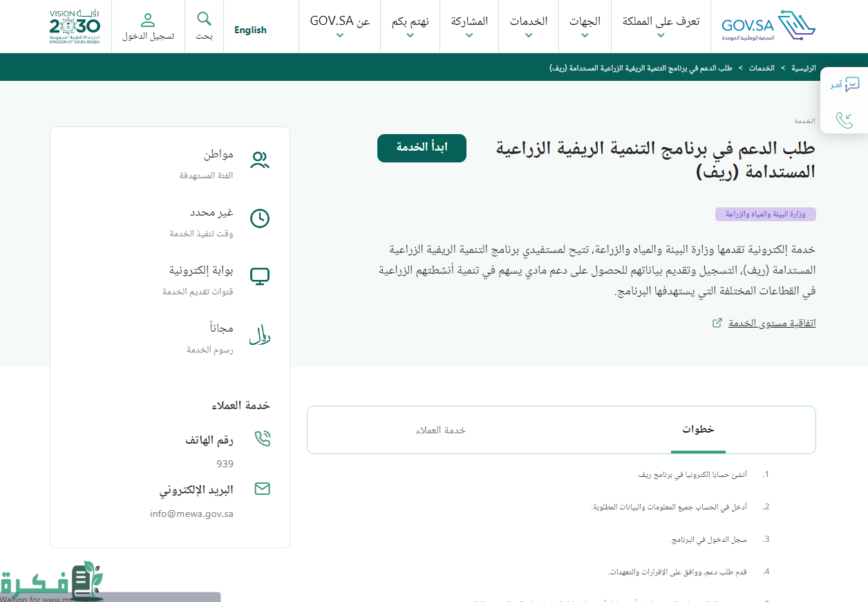Click the GOV.SA logo
The height and width of the screenshot is (602, 868).
[x=768, y=26]
